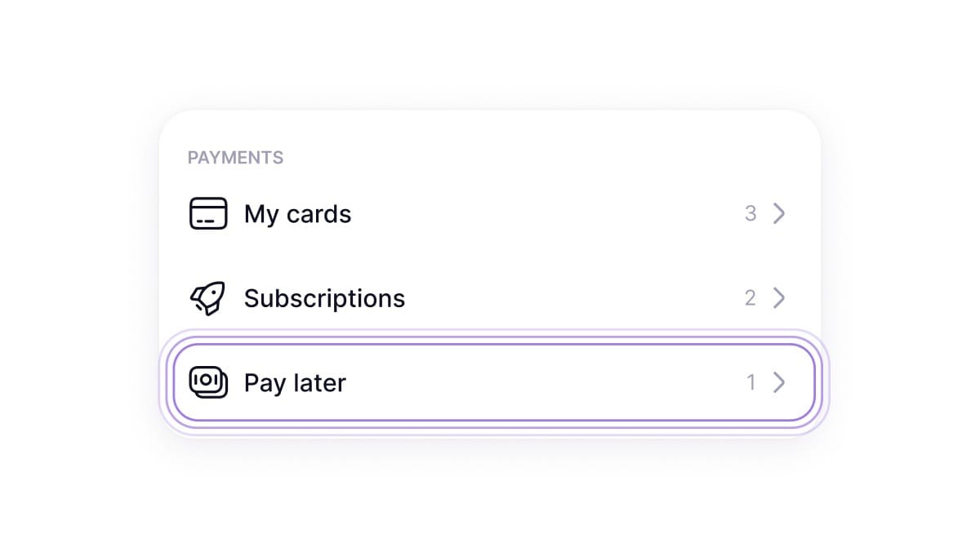Select the Subscriptions text label
This screenshot has width=980, height=549.
[x=324, y=298]
